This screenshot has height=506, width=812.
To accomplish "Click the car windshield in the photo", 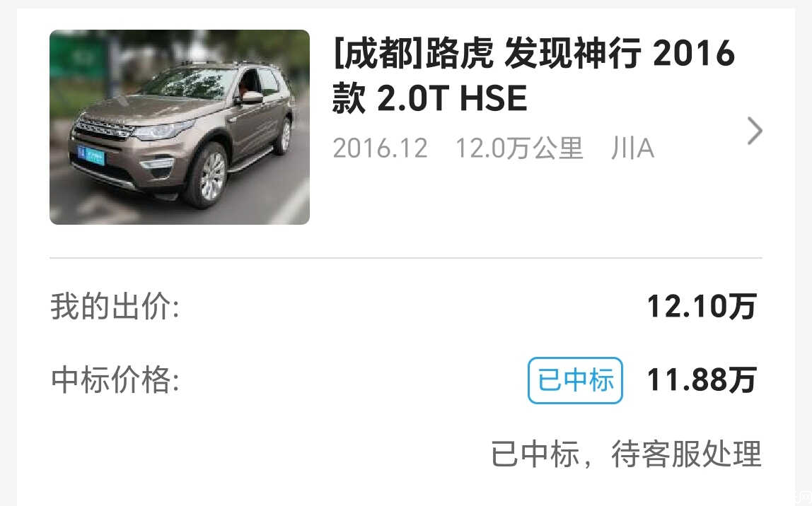I will pyautogui.click(x=190, y=82).
